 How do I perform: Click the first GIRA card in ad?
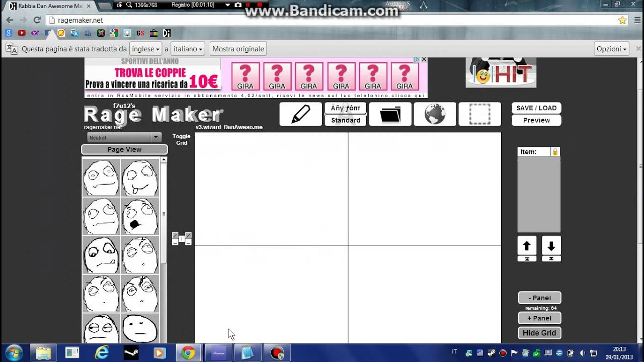pos(246,76)
